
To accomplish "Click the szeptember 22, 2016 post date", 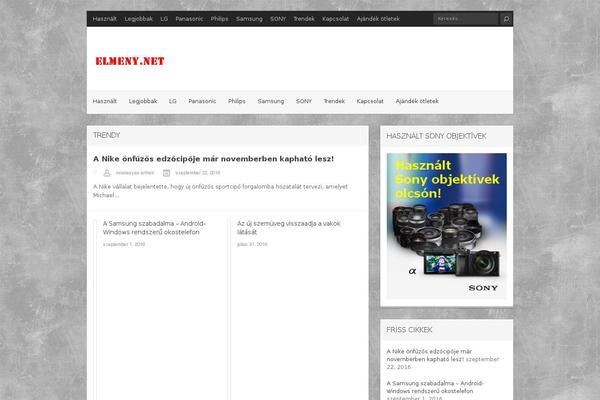I will tap(197, 173).
